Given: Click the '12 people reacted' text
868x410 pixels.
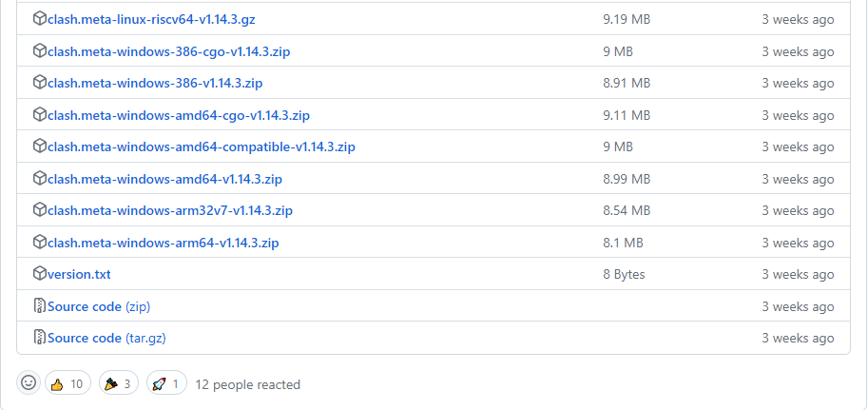Looking at the screenshot, I should [247, 384].
